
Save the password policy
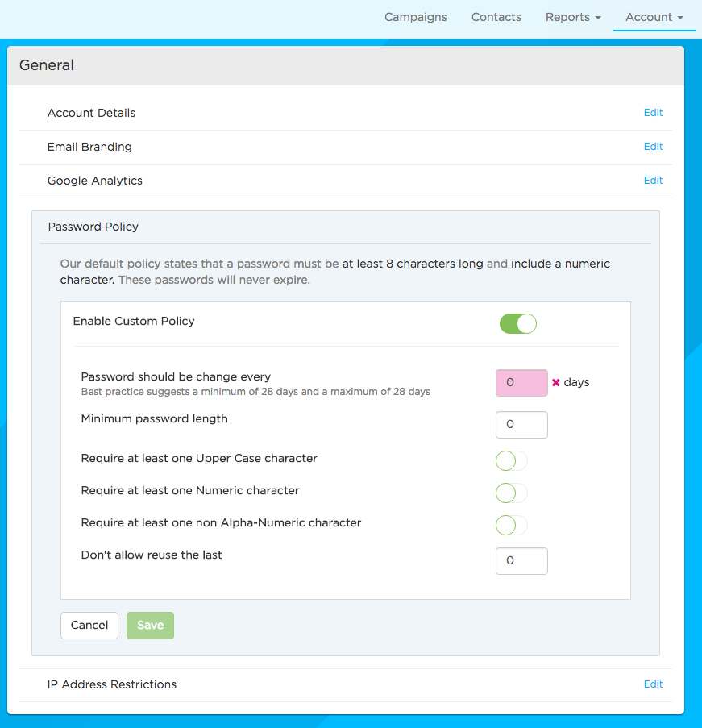[x=150, y=626]
